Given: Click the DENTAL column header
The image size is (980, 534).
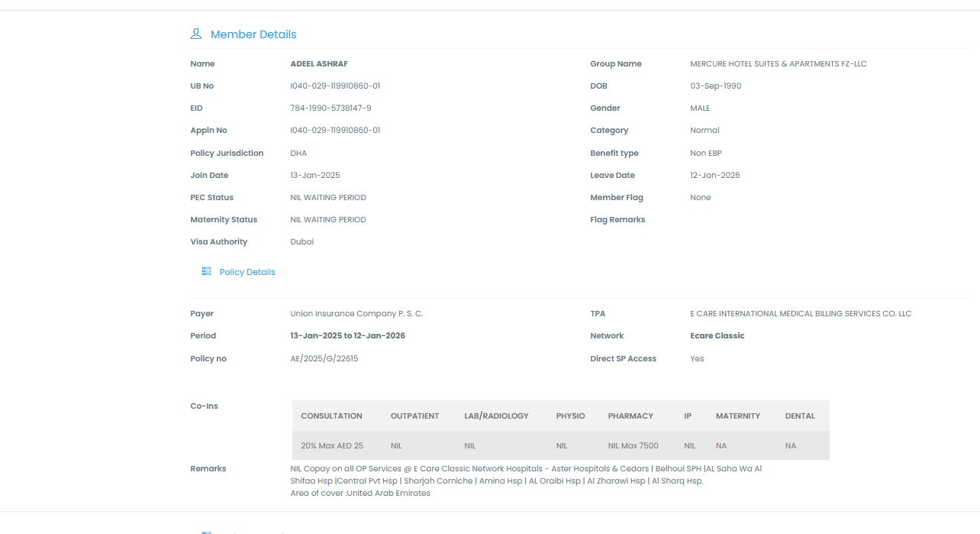Looking at the screenshot, I should (800, 416).
